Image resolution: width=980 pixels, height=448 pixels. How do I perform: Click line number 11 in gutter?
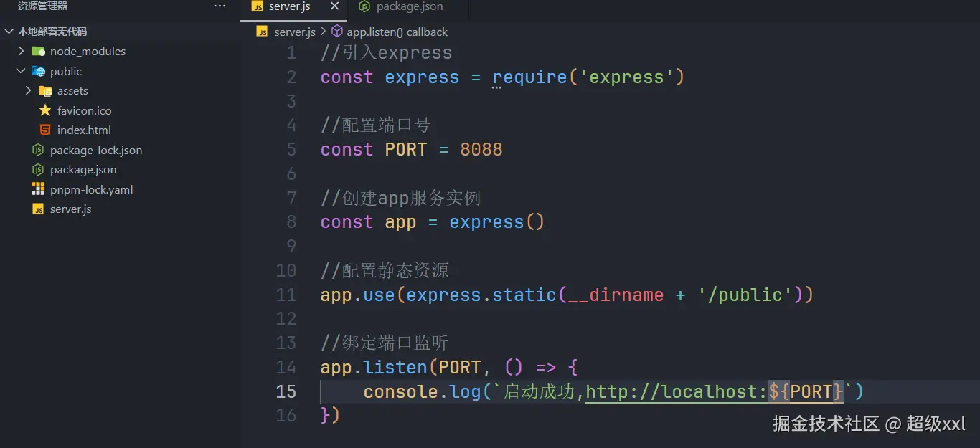point(286,295)
